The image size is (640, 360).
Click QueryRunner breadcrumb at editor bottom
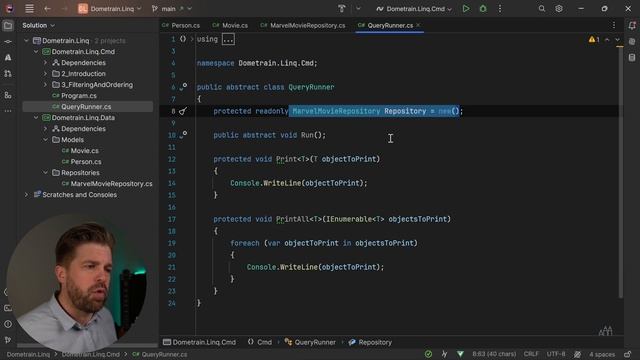tap(310, 342)
